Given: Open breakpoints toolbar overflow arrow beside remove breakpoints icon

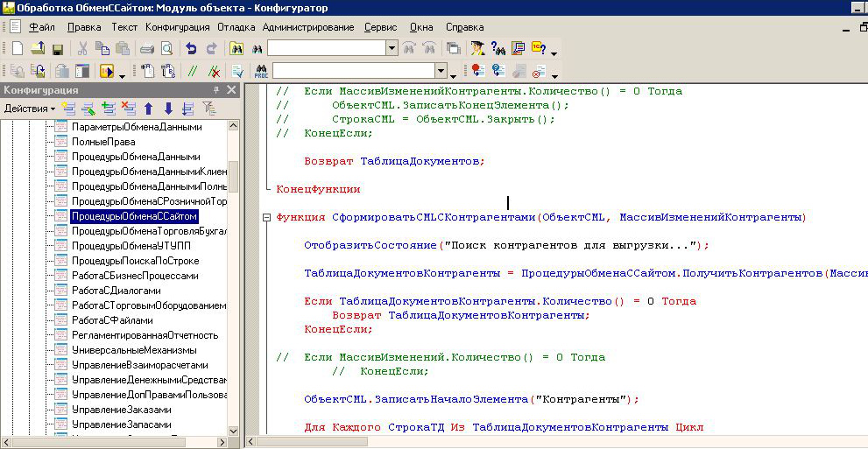Looking at the screenshot, I should 554,76.
